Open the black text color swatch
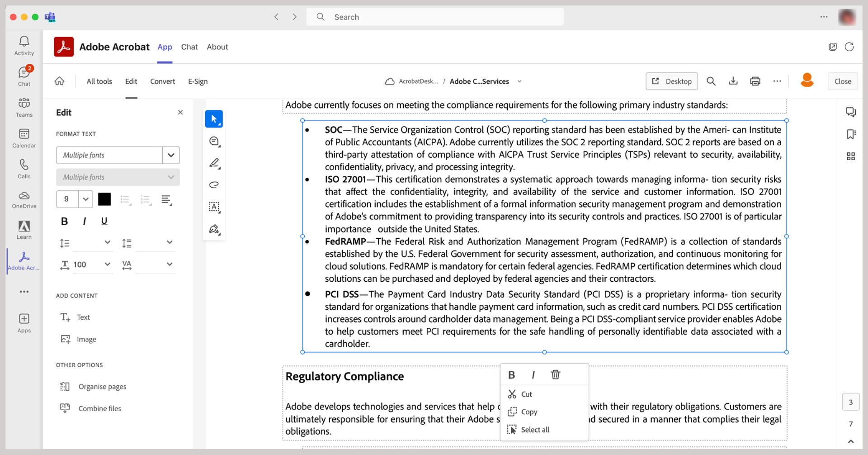The image size is (868, 455). (104, 199)
